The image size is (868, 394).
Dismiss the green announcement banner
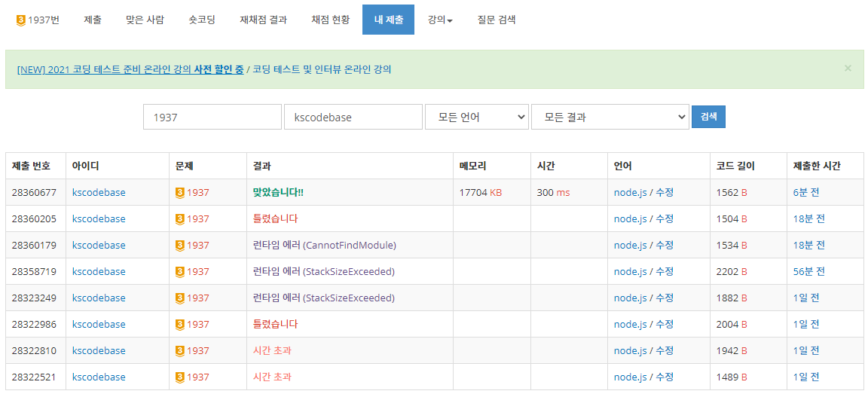848,68
